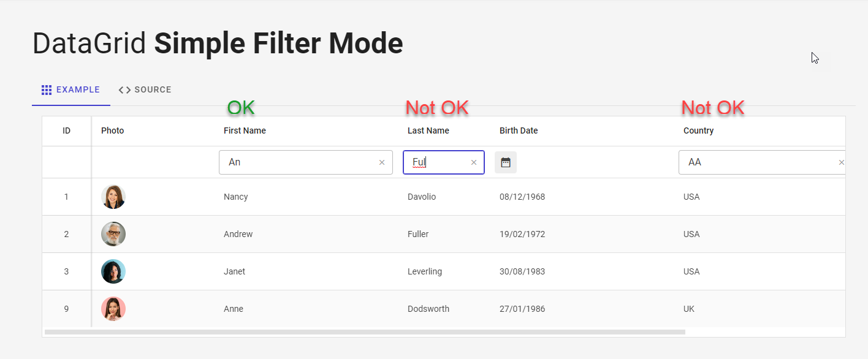Select the row for Anne Dodsworth

tap(306, 309)
